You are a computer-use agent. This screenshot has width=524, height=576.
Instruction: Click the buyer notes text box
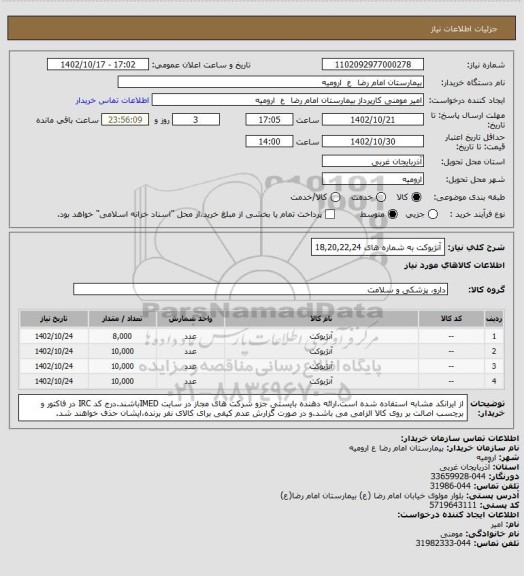point(243,408)
